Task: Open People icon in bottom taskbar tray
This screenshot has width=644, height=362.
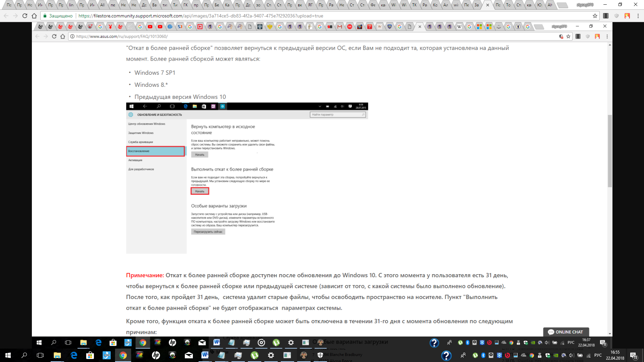Action: 463,355
